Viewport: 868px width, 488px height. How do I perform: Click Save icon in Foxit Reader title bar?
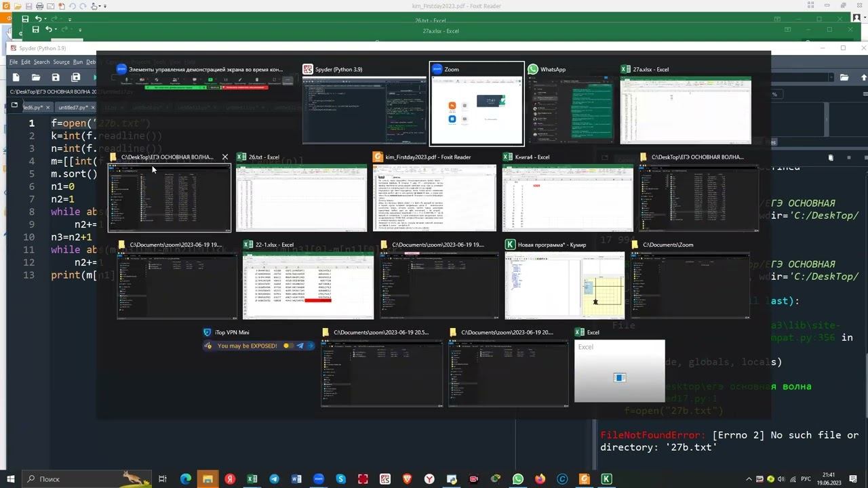[x=30, y=6]
